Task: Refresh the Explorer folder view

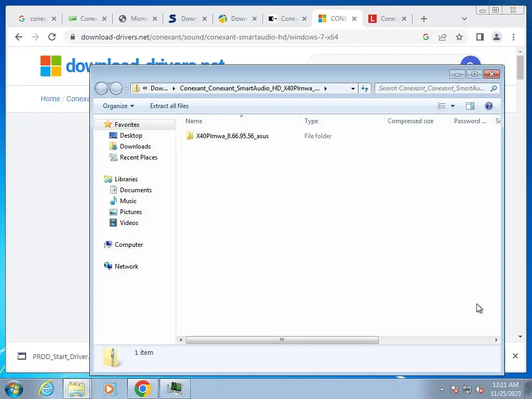Action: click(x=365, y=88)
